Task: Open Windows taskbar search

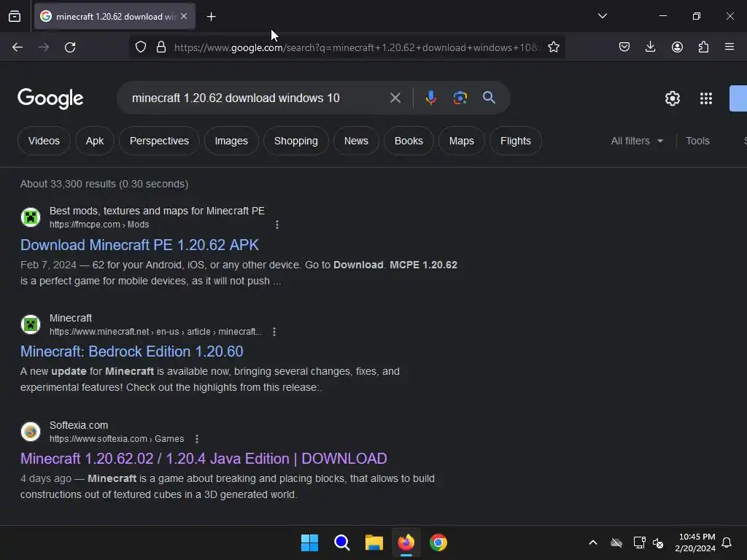Action: pyautogui.click(x=341, y=542)
